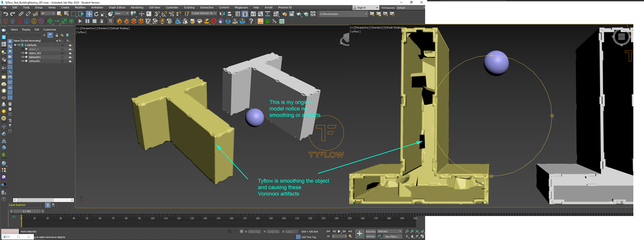Activate the Select and Rotate tool
The width and height of the screenshot is (644, 240).
click(x=96, y=14)
